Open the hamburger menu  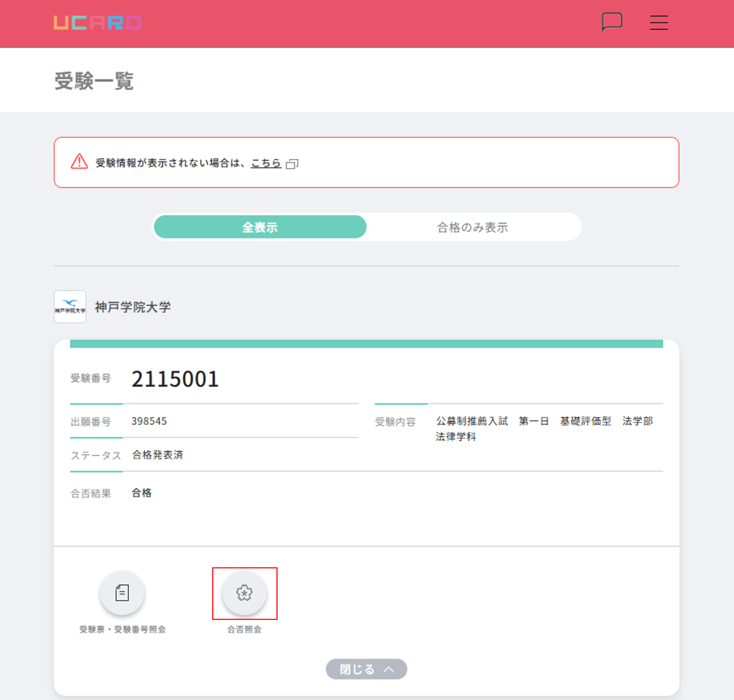point(659,22)
